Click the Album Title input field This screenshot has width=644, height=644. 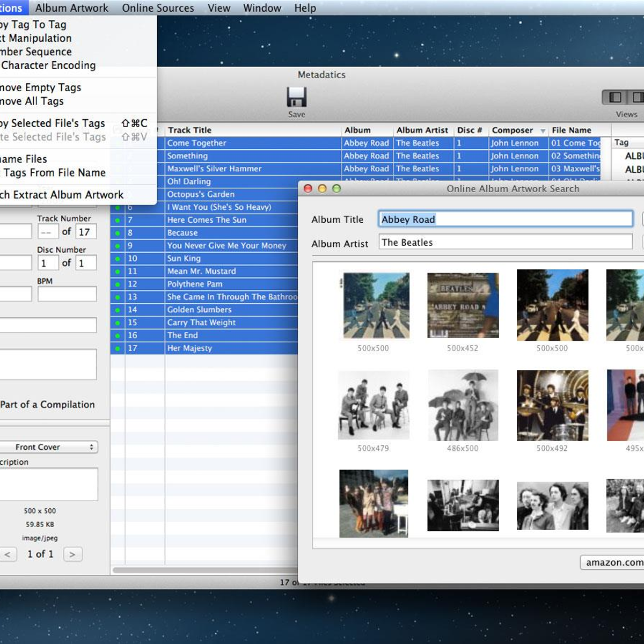coord(505,219)
